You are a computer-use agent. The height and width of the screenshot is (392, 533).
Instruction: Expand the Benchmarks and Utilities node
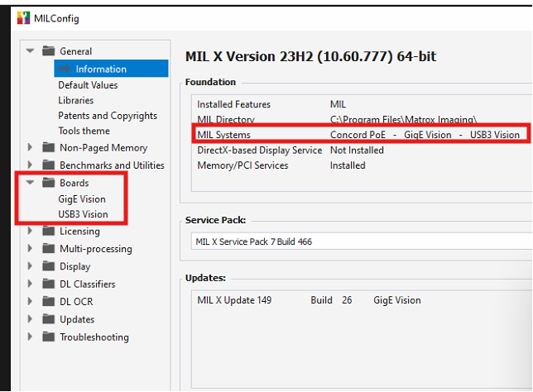pos(30,165)
